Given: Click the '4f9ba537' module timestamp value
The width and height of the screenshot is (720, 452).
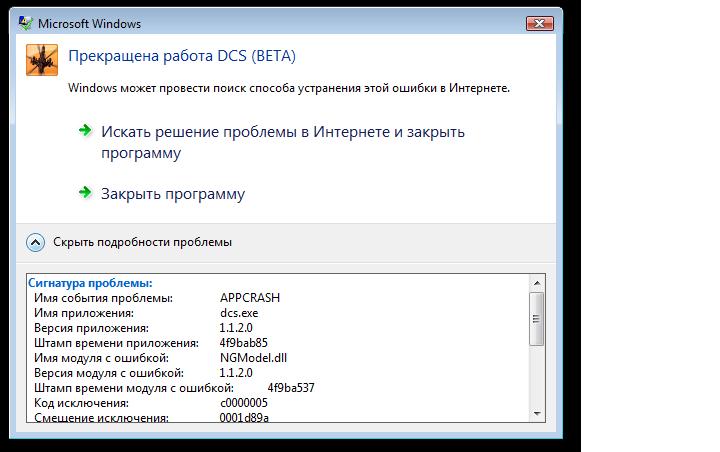Looking at the screenshot, I should (291, 388).
